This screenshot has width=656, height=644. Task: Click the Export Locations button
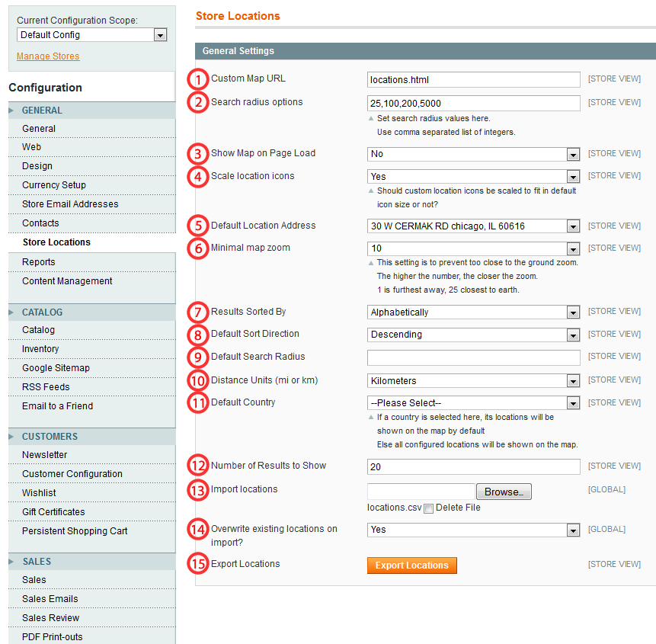pos(412,566)
